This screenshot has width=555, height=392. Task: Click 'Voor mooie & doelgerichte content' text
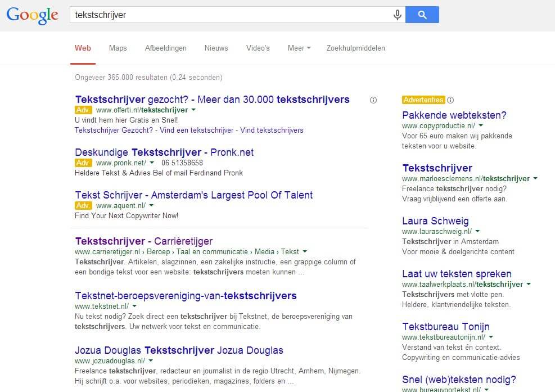pyautogui.click(x=458, y=252)
